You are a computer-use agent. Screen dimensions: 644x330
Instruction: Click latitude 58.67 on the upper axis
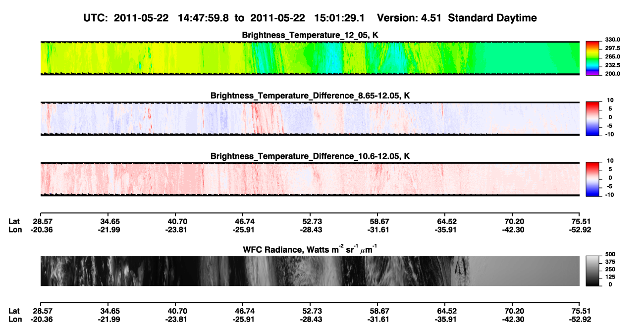378,222
